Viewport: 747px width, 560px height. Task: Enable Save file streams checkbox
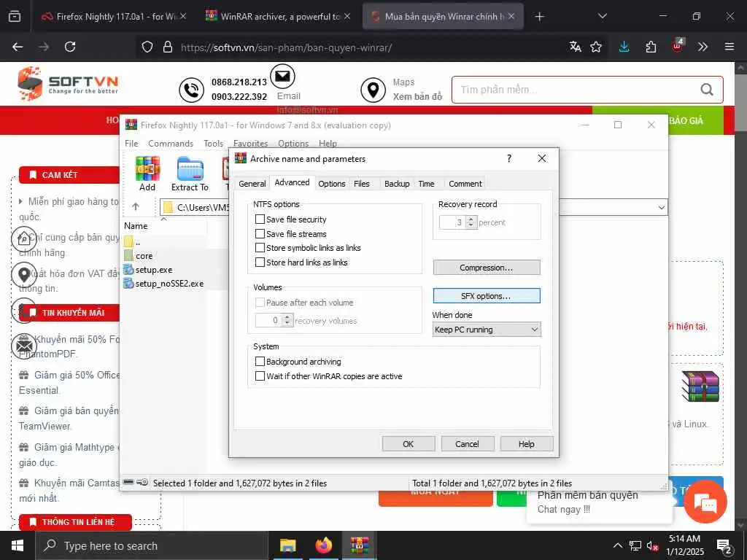pos(260,234)
